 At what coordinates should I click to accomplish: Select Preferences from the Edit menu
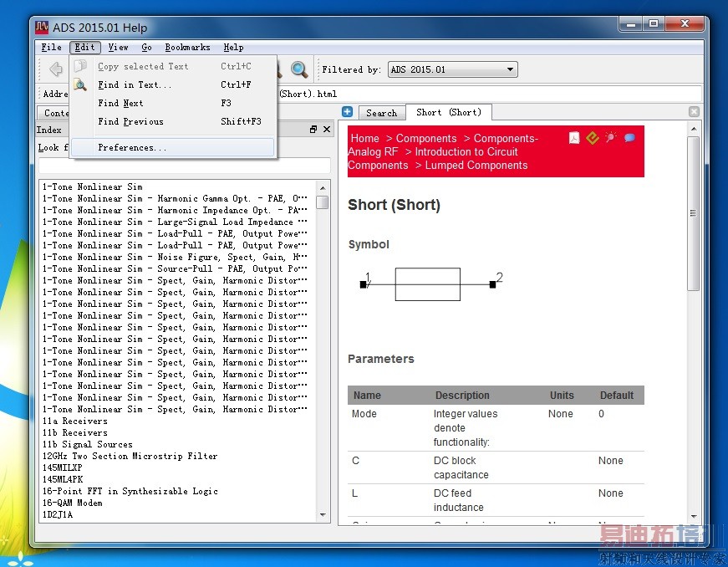tap(131, 148)
